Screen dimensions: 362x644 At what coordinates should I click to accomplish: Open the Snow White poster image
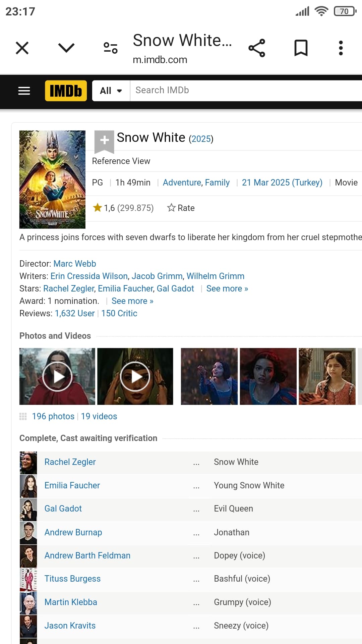52,179
